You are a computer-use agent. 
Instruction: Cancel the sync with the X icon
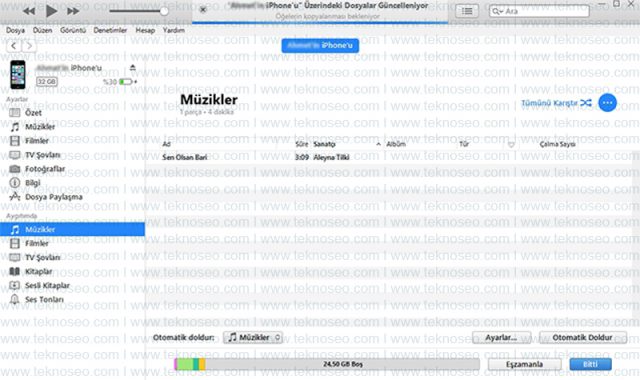click(x=203, y=9)
